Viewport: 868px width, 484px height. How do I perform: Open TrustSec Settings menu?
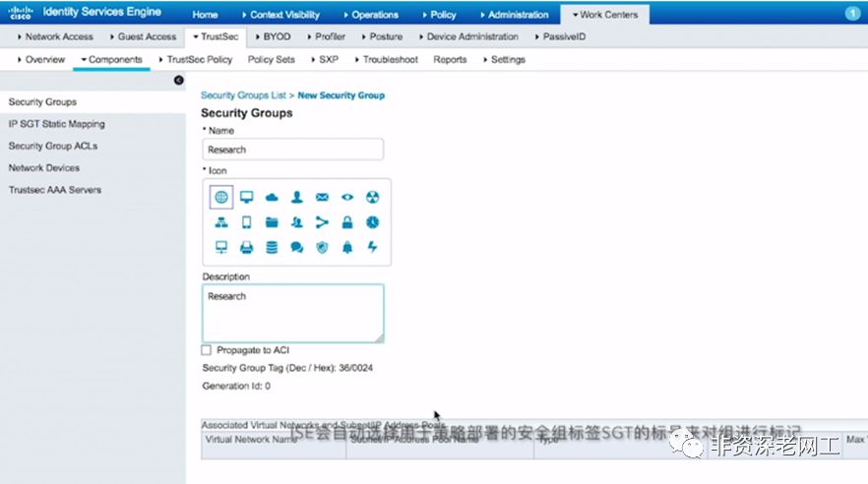(x=504, y=60)
